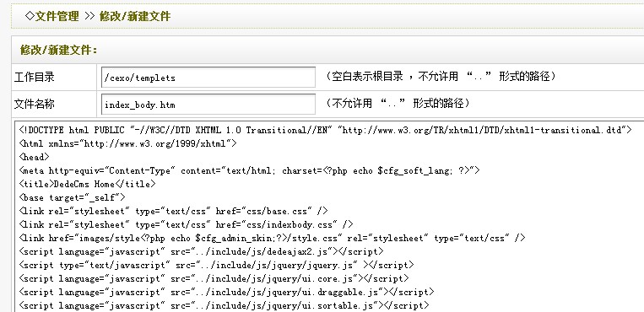This screenshot has width=644, height=312.
Task: Click the hint beside the file name field
Action: [398, 103]
